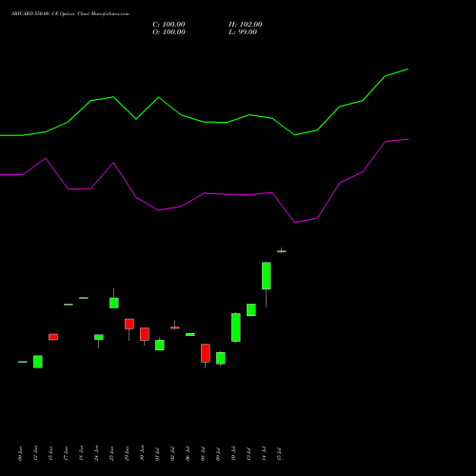
Task: Select the red candle for 08 Jul
Action: pos(206,353)
